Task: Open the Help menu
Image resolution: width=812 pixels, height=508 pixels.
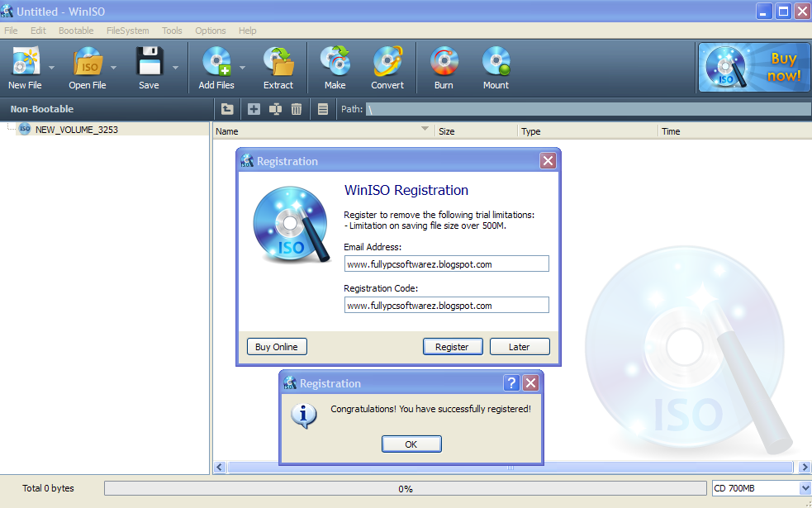Action: [248, 31]
